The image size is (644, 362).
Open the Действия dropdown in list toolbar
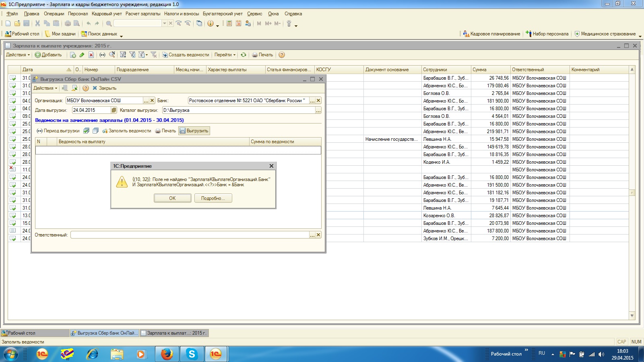tap(18, 55)
